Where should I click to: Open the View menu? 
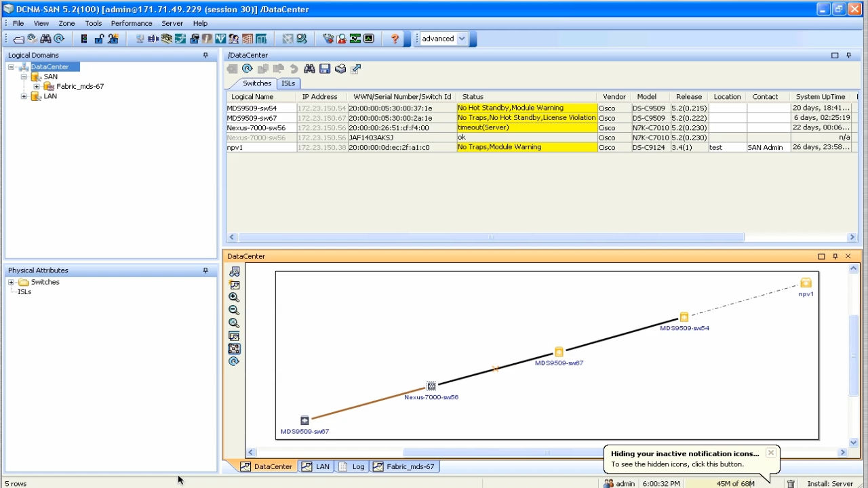(x=41, y=23)
